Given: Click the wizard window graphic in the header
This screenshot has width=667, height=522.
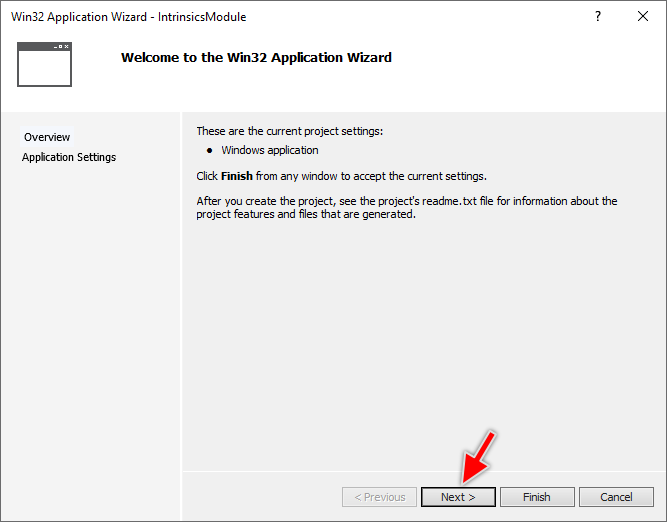Looking at the screenshot, I should coord(44,64).
